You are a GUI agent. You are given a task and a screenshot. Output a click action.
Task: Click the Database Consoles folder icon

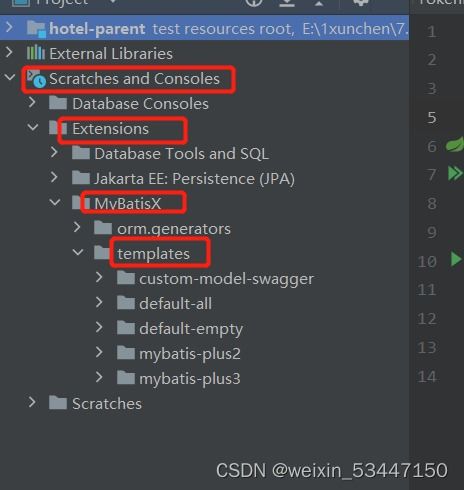tap(58, 103)
